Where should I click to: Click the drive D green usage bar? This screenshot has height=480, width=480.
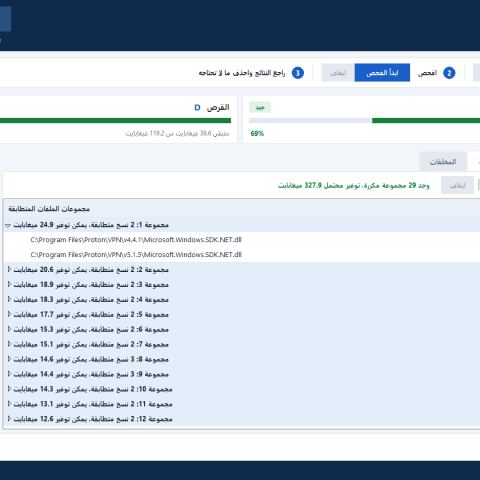pyautogui.click(x=115, y=120)
